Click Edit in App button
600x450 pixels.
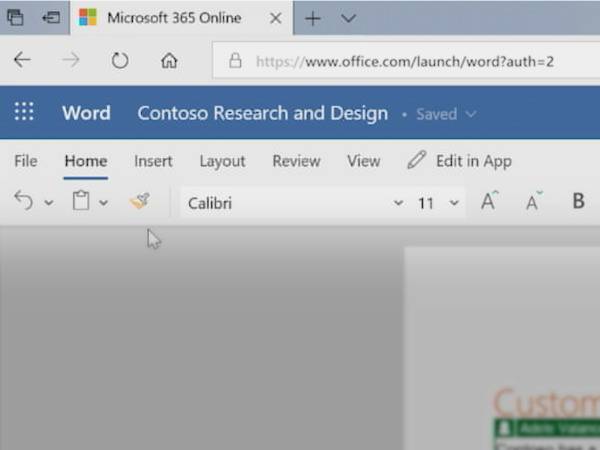pyautogui.click(x=460, y=161)
